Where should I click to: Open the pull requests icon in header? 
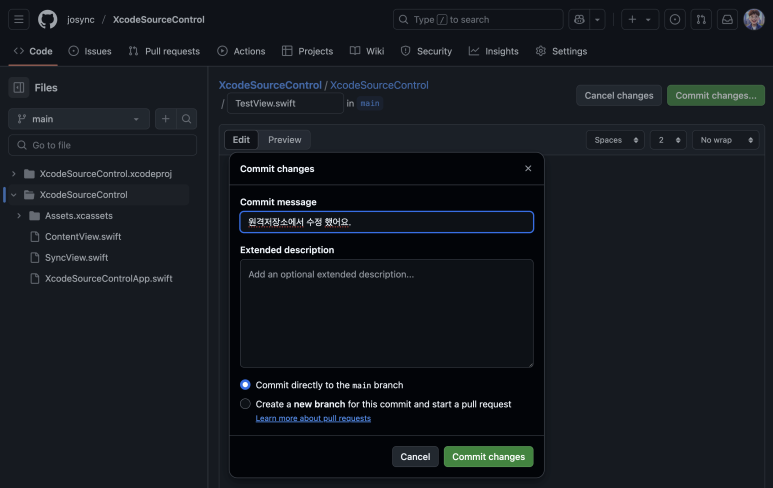(x=701, y=20)
